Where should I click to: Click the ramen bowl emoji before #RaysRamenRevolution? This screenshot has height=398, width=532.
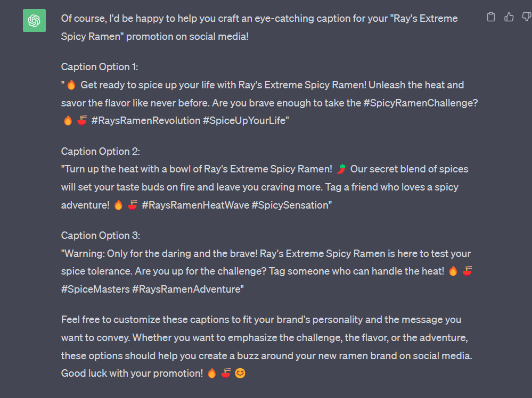pos(82,120)
